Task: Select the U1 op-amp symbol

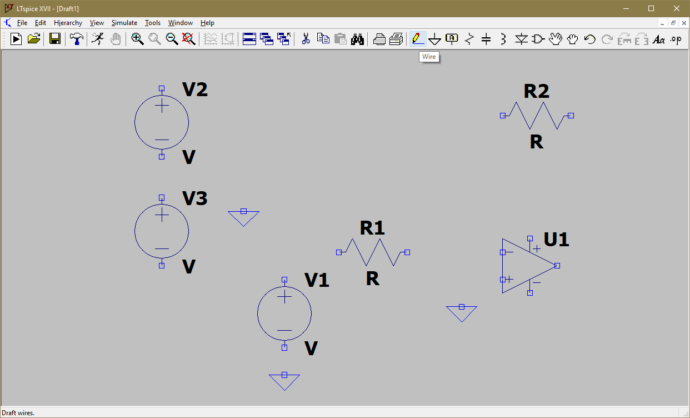Action: coord(526,265)
